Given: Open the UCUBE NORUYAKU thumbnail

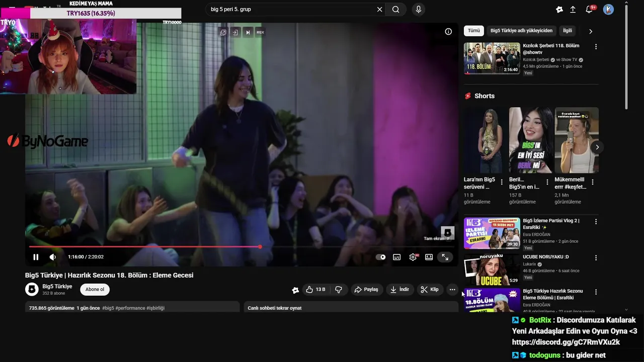Looking at the screenshot, I should [x=492, y=269].
